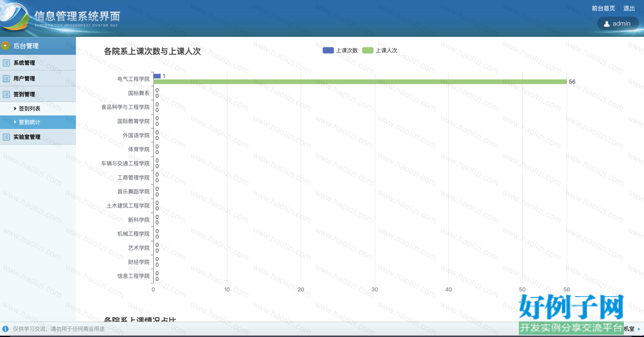Open the 实验室管理 menu

(x=38, y=137)
